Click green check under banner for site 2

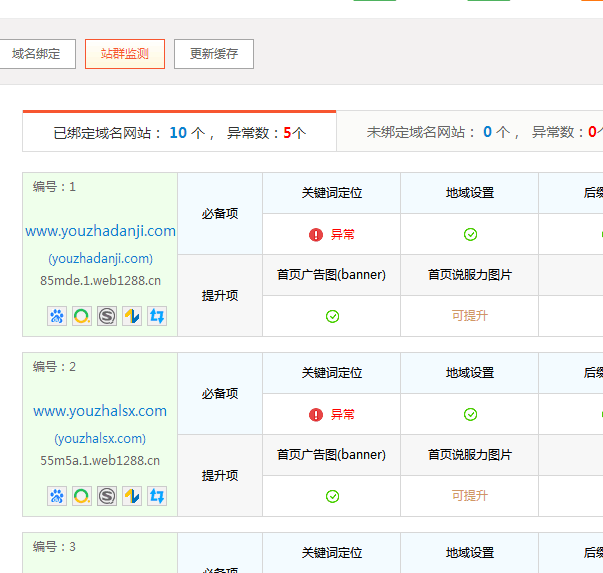(x=332, y=496)
